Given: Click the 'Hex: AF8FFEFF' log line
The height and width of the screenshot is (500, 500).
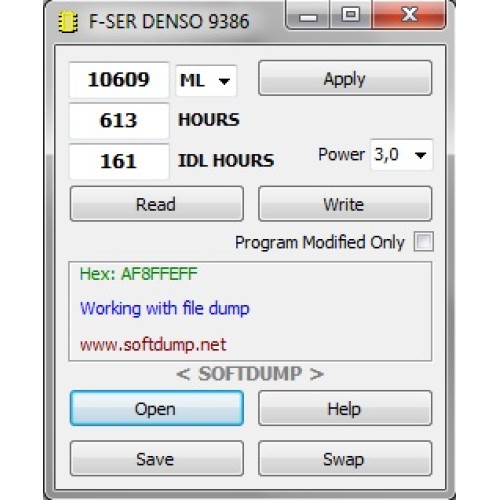Looking at the screenshot, I should pyautogui.click(x=139, y=274).
